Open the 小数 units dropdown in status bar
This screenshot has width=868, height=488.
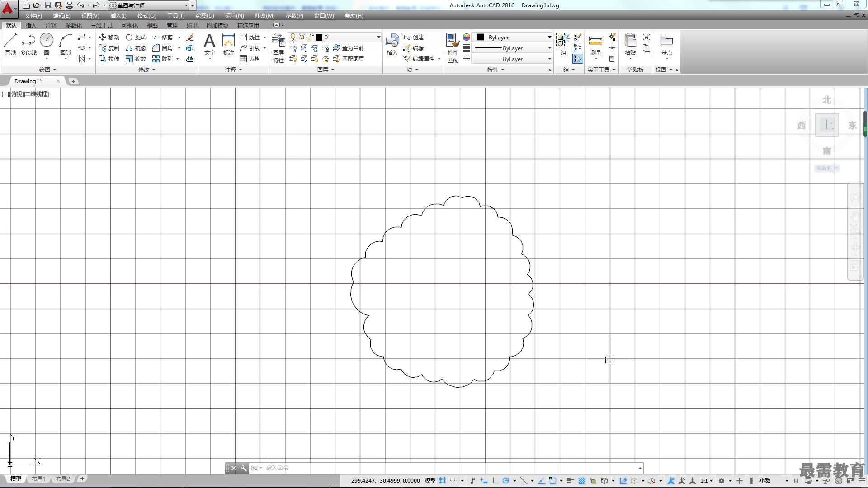pos(773,481)
